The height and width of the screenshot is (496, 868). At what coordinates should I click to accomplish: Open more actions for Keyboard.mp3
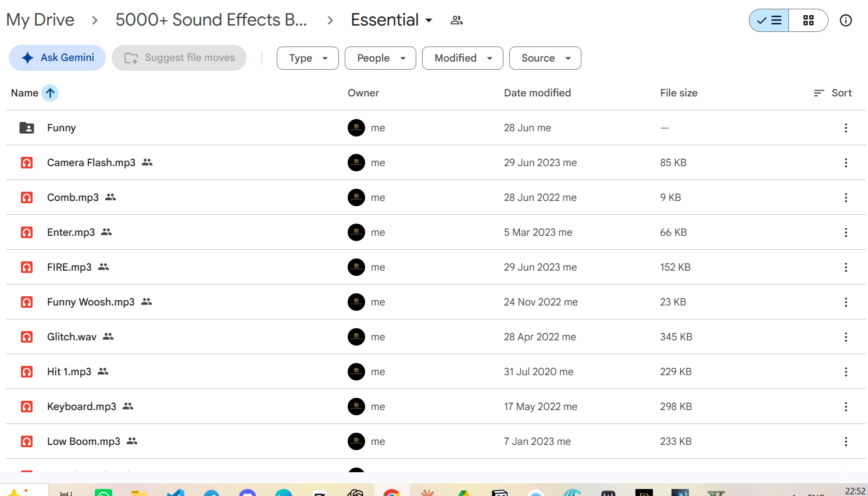click(846, 407)
